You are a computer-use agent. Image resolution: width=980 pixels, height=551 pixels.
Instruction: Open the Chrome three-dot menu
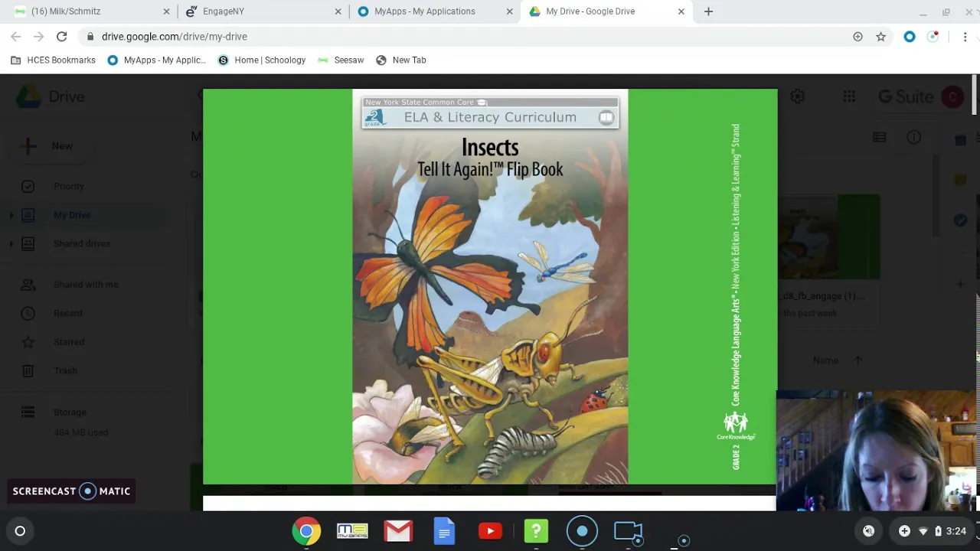[965, 37]
